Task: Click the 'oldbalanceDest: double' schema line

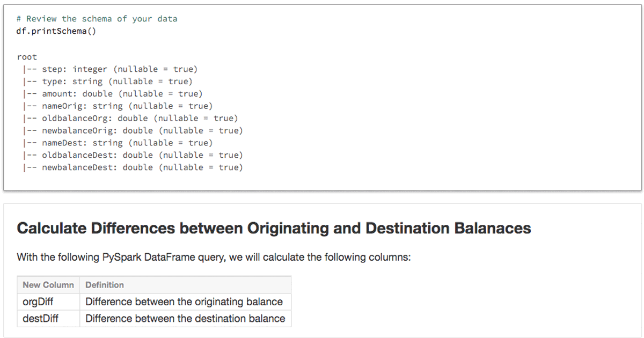Action: [x=142, y=155]
